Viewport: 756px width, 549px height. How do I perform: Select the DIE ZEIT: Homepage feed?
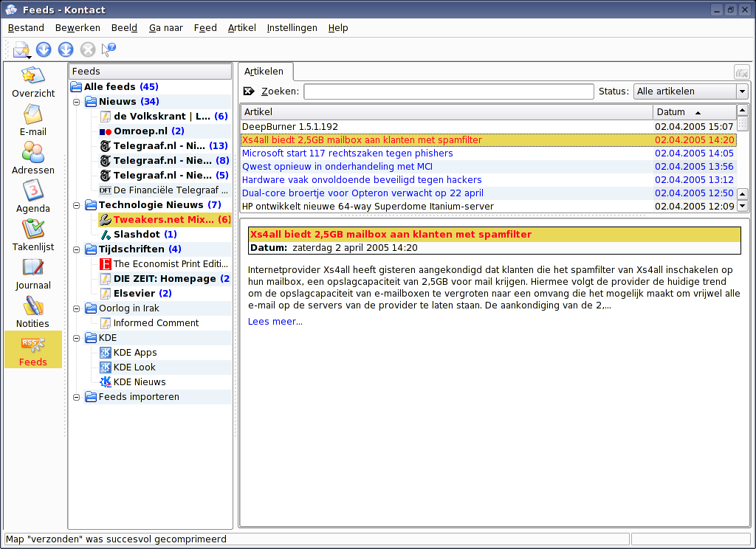click(165, 279)
